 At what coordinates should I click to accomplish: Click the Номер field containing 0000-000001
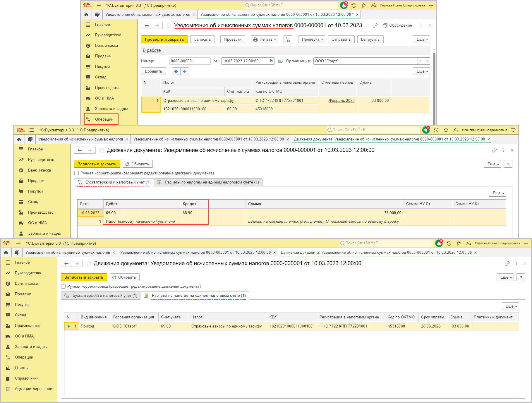tap(190, 61)
